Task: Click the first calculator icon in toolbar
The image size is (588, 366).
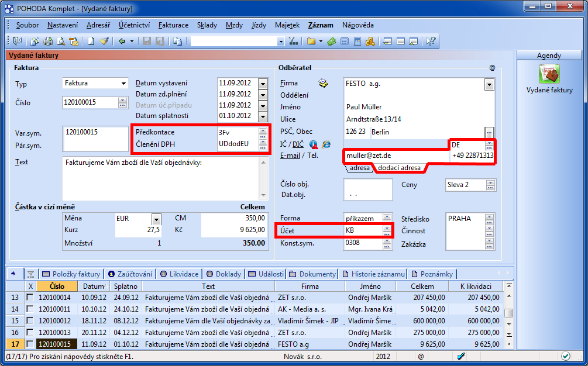Action: pyautogui.click(x=344, y=41)
